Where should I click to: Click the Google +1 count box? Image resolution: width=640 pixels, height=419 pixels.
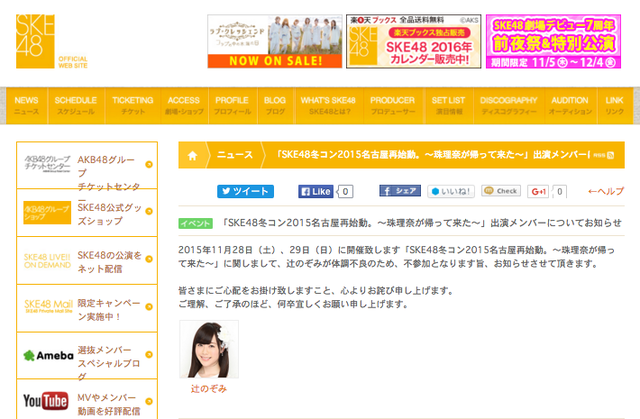point(560,191)
